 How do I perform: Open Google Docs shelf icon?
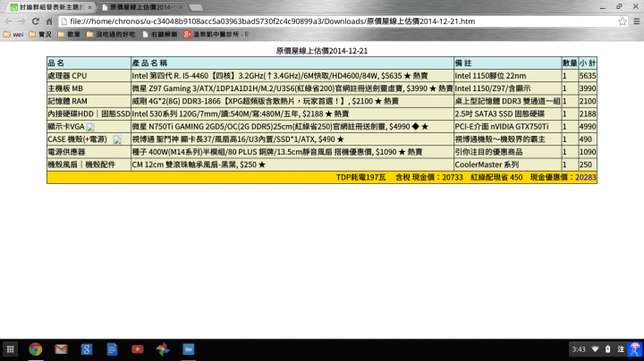112,349
